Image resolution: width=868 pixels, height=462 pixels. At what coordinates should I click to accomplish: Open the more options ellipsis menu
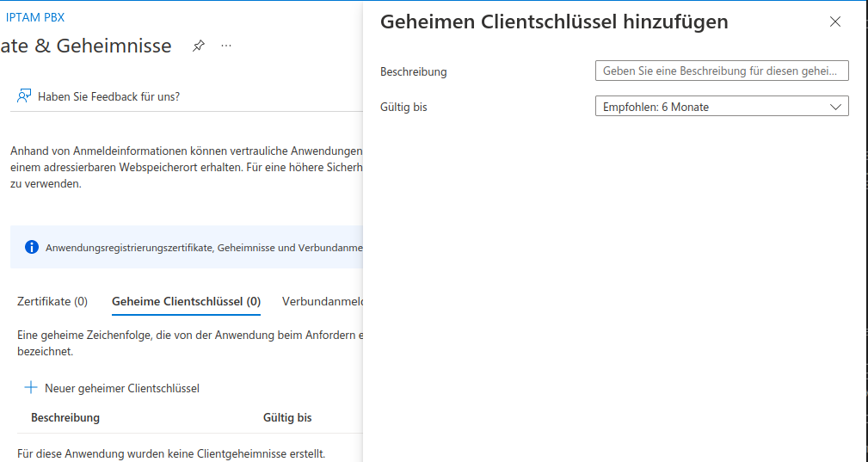[226, 46]
